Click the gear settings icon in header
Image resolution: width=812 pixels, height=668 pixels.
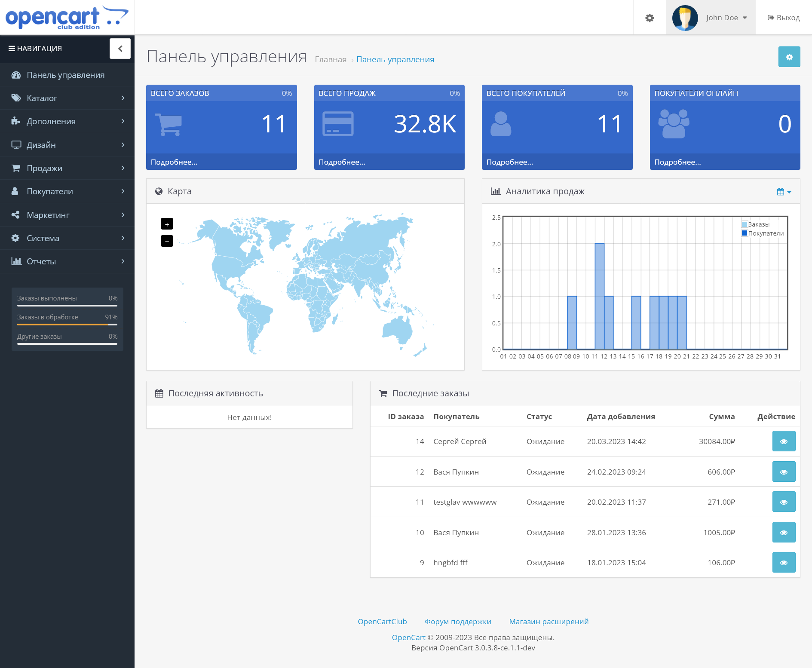650,18
